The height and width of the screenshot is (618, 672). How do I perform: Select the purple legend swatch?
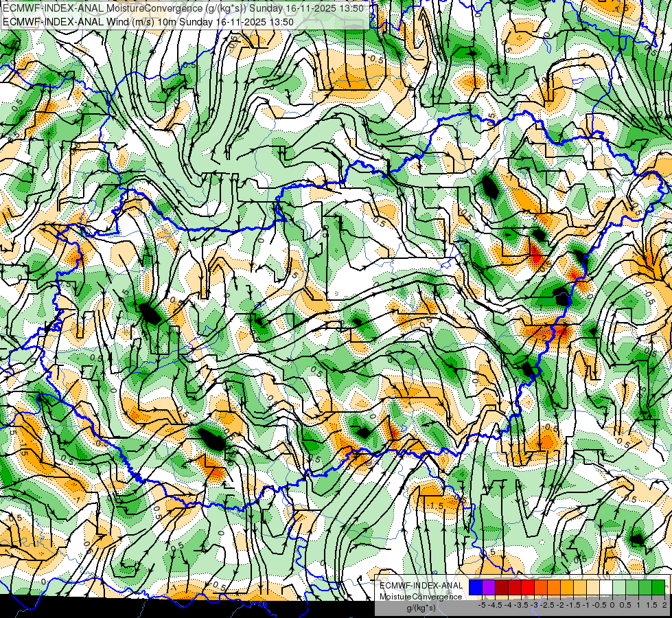point(489,587)
